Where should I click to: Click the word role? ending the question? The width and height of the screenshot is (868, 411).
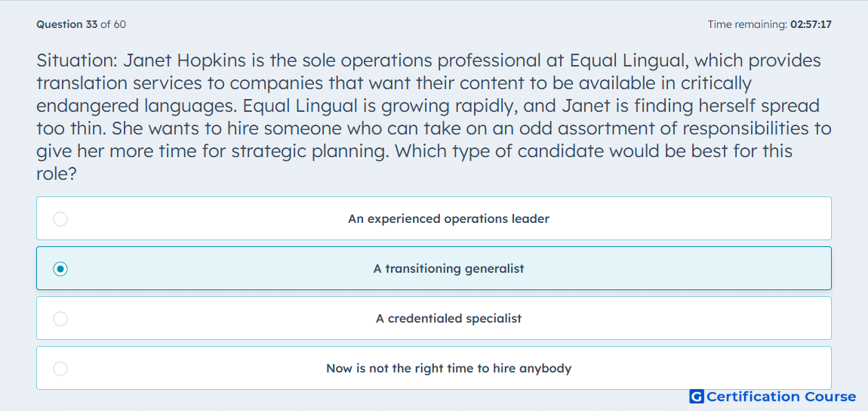[x=56, y=174]
